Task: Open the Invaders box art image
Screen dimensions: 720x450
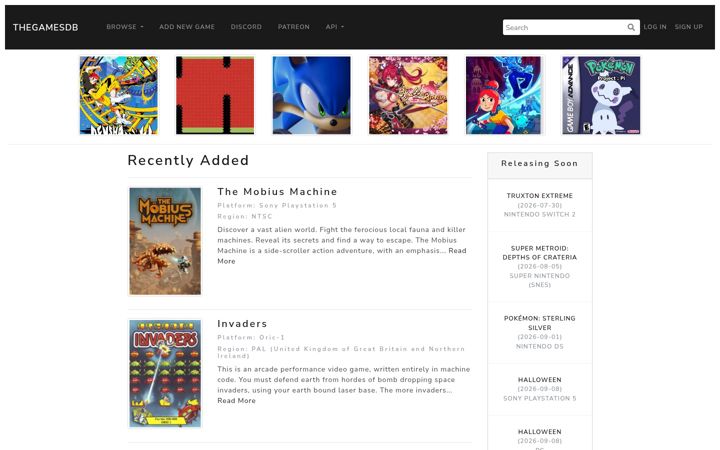Action: pyautogui.click(x=165, y=373)
